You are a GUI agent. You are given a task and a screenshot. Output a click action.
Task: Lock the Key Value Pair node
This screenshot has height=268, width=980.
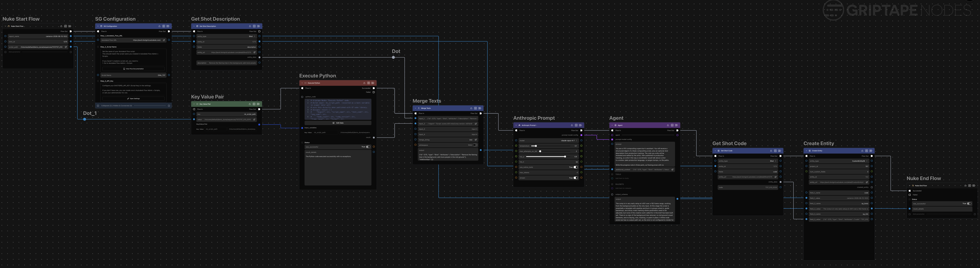pos(250,104)
